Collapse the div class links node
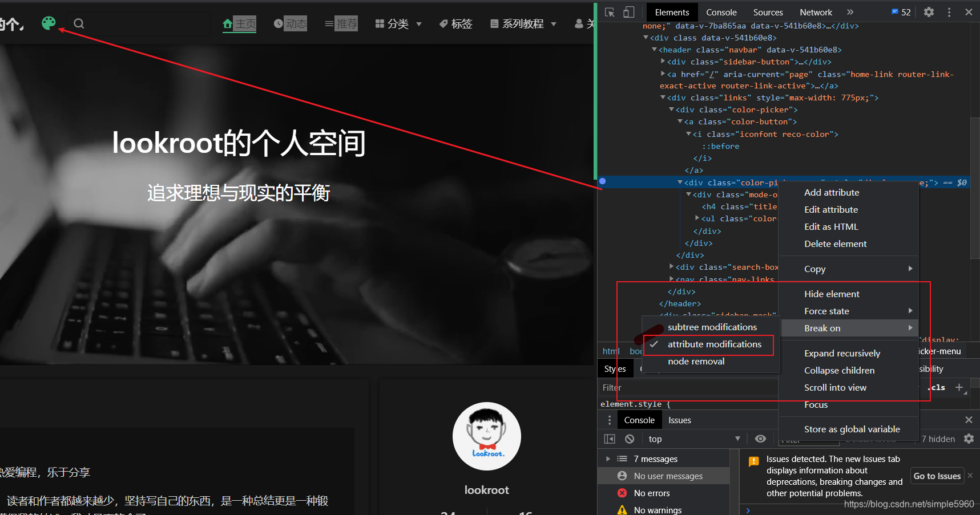The height and width of the screenshot is (515, 980). point(663,98)
